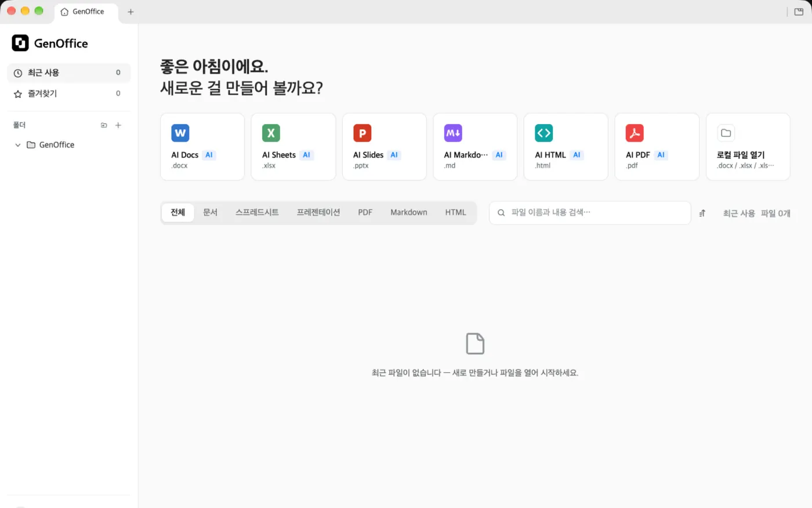Click the '좋은 아침이에요.' greeting heading

(x=214, y=67)
